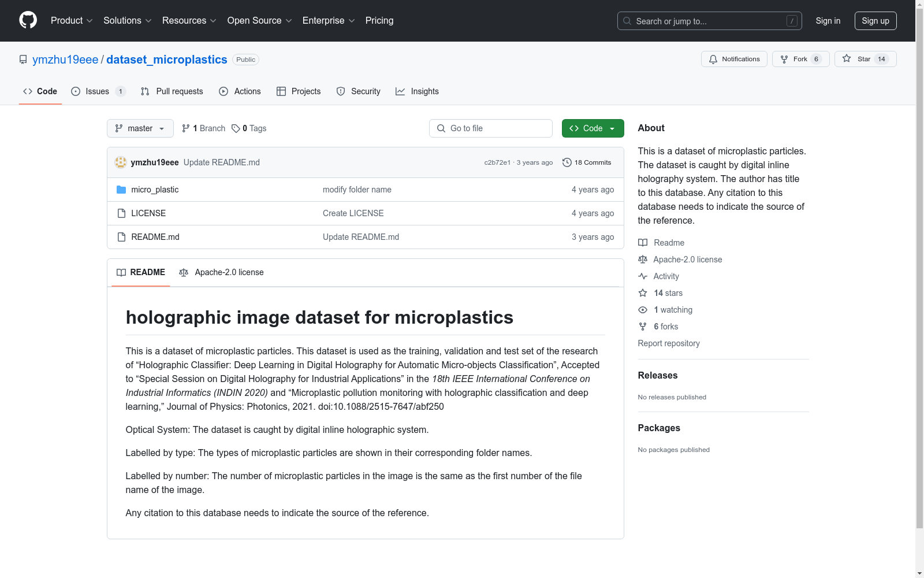Image resolution: width=924 pixels, height=578 pixels.
Task: Open the Packages heading link
Action: click(x=659, y=428)
